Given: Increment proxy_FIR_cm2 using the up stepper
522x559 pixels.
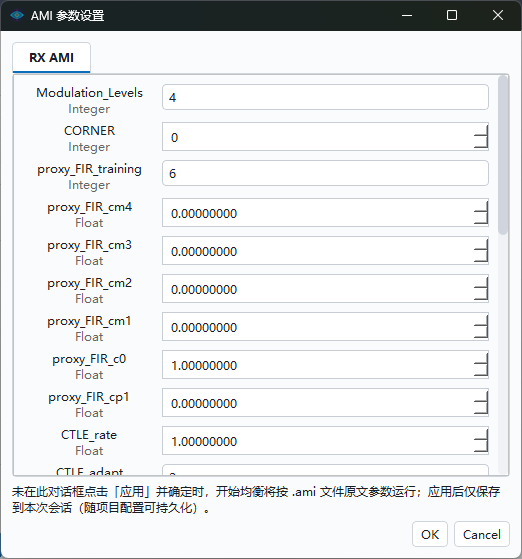Looking at the screenshot, I should 481,282.
